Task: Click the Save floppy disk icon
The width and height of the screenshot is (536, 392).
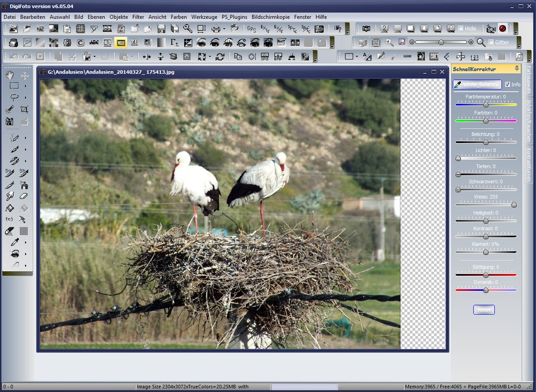Action: pos(161,29)
